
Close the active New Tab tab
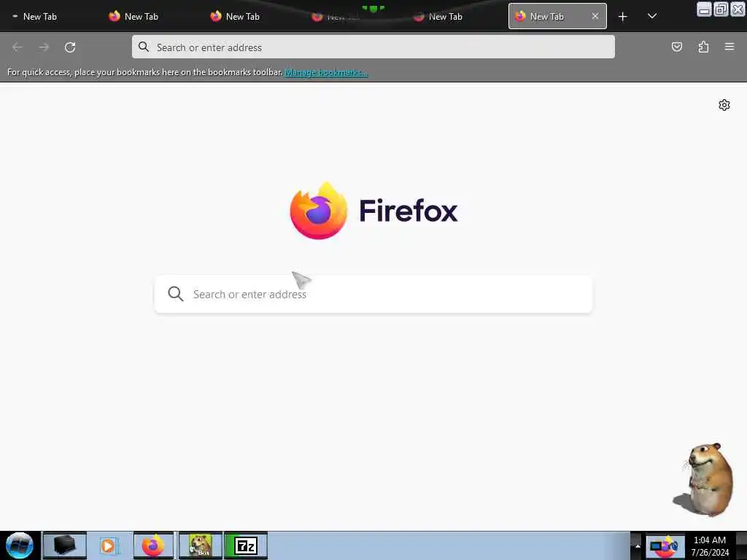595,16
